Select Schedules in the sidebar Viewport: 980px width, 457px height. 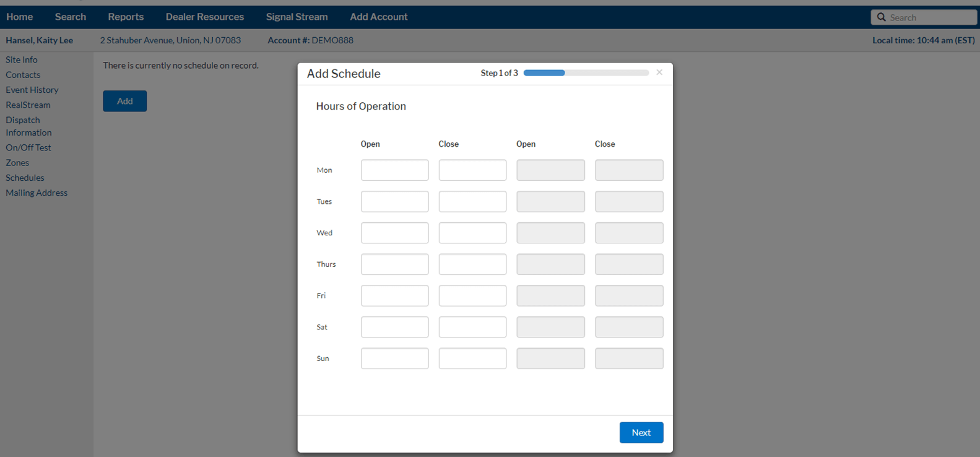click(25, 178)
